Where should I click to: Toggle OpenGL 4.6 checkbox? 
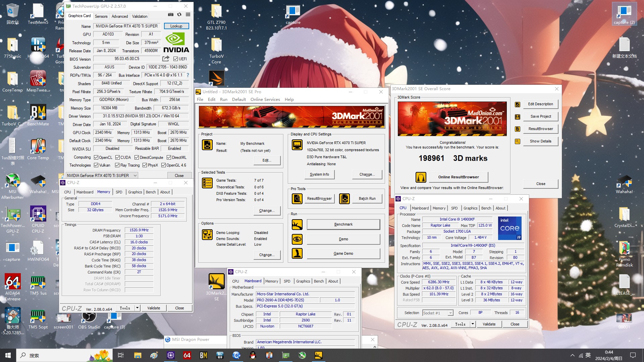(163, 165)
